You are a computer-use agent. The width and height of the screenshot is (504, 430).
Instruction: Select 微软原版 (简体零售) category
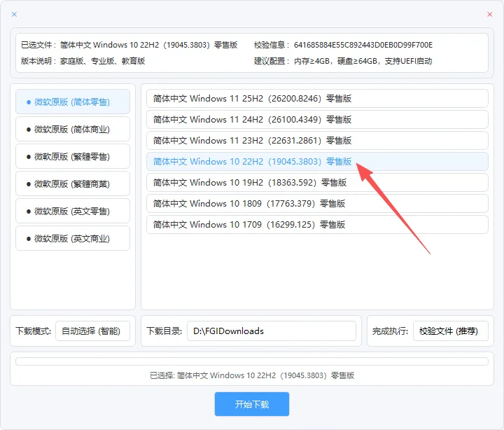click(73, 102)
